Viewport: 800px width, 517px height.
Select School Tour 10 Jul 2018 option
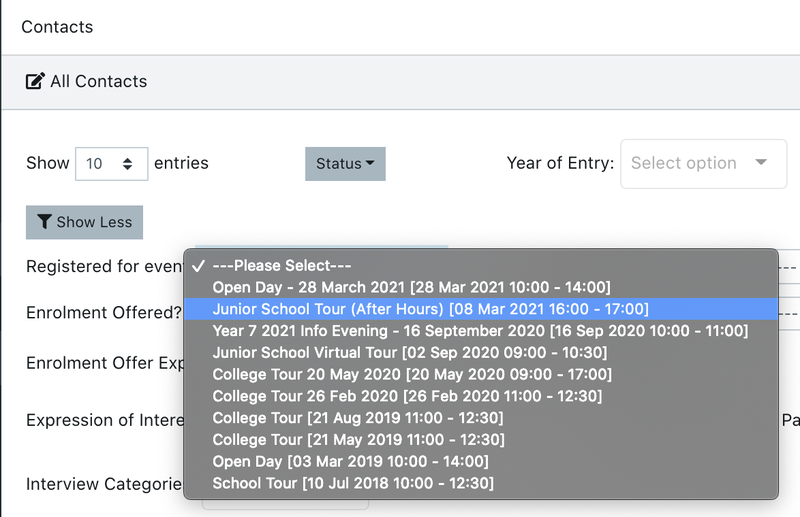coord(352,484)
